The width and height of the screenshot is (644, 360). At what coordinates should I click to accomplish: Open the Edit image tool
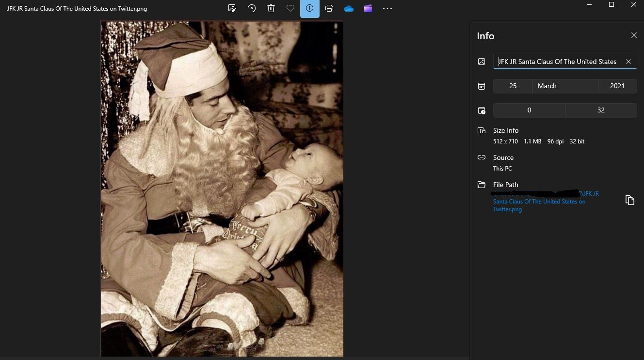[232, 8]
